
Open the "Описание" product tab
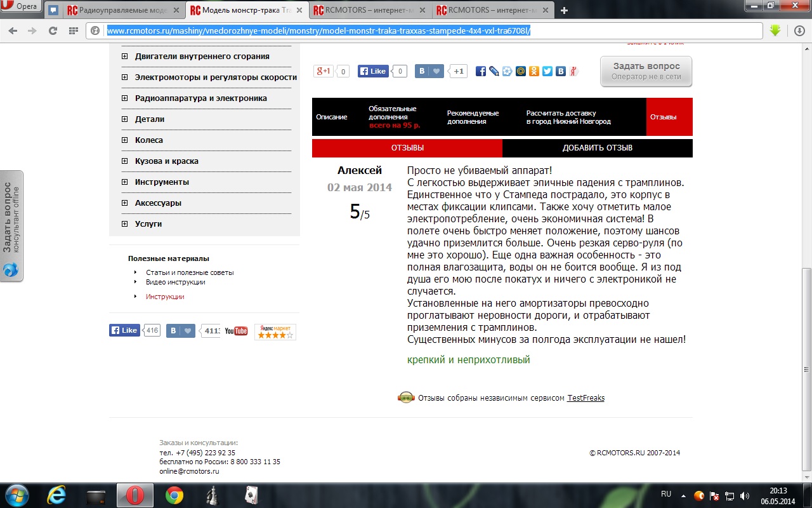pos(332,117)
